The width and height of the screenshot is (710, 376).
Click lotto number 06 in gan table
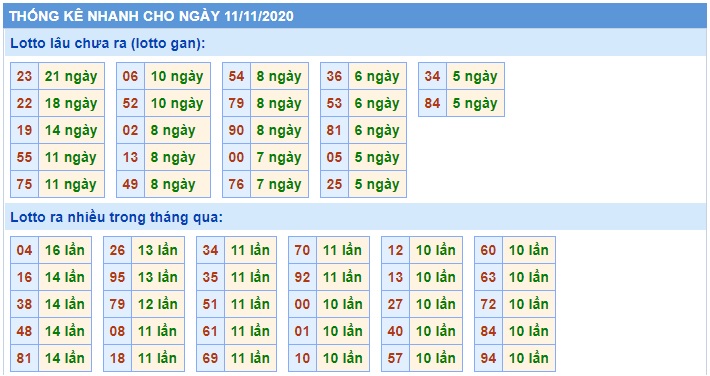coord(130,76)
